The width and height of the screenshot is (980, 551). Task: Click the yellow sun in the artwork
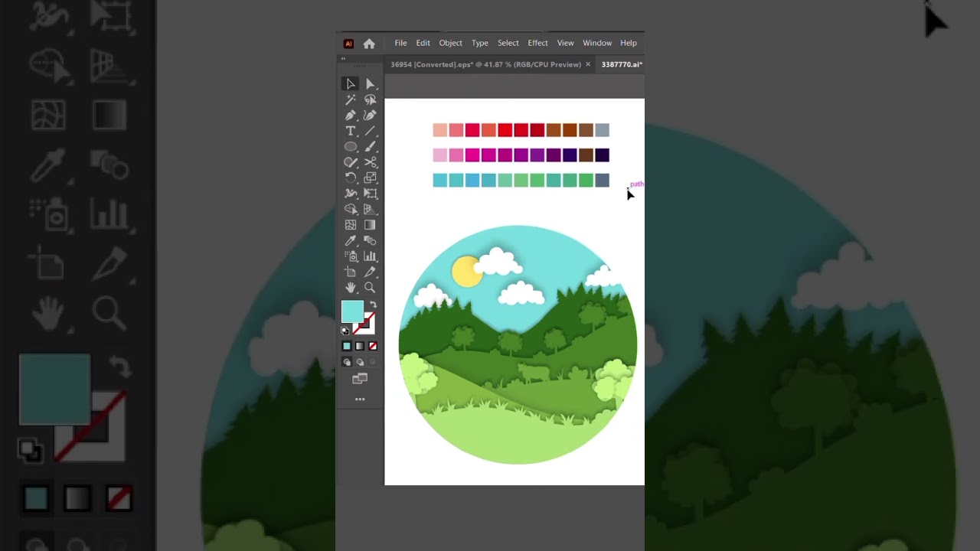click(464, 274)
